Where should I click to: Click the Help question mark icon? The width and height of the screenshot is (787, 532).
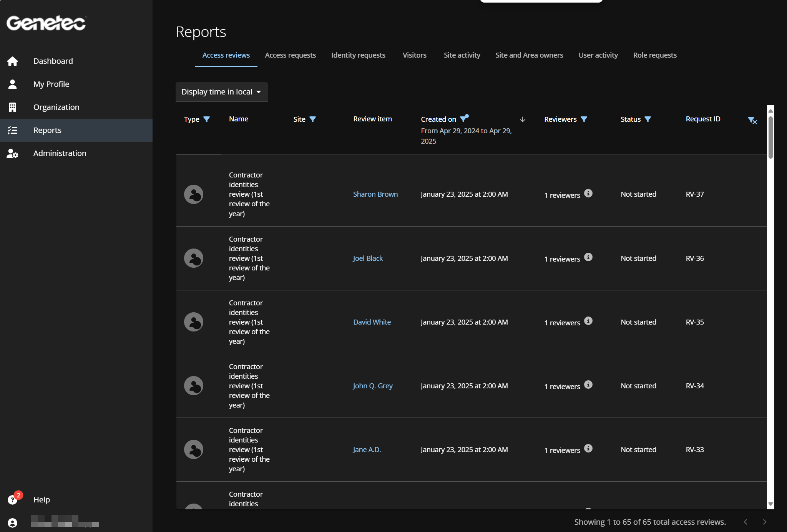[x=13, y=500]
